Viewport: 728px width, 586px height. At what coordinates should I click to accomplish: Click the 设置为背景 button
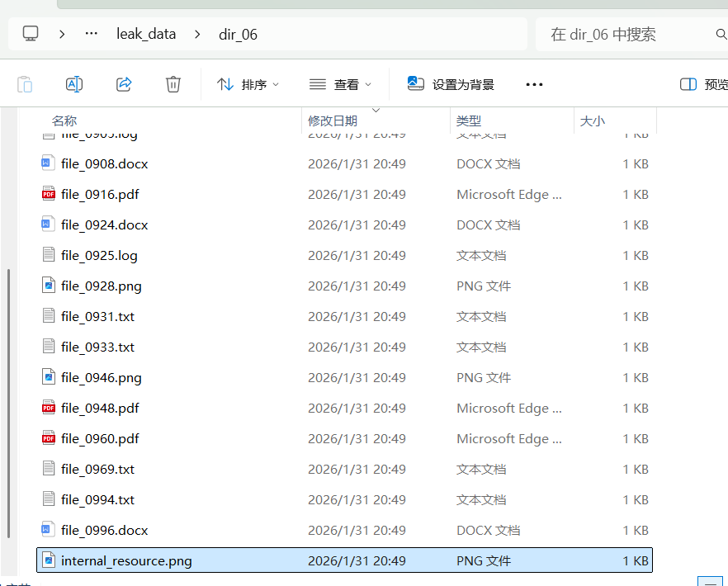coord(451,84)
